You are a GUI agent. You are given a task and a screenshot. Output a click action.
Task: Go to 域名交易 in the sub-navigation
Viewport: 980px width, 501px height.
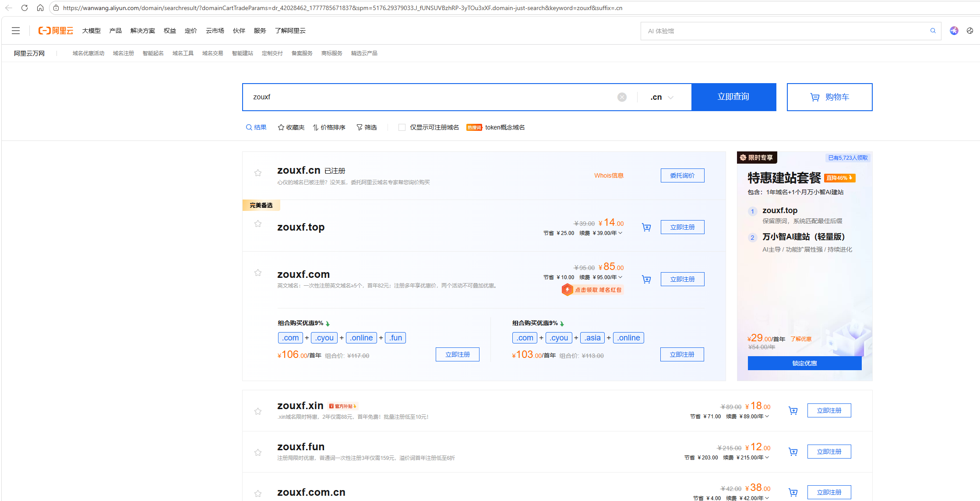pyautogui.click(x=213, y=53)
